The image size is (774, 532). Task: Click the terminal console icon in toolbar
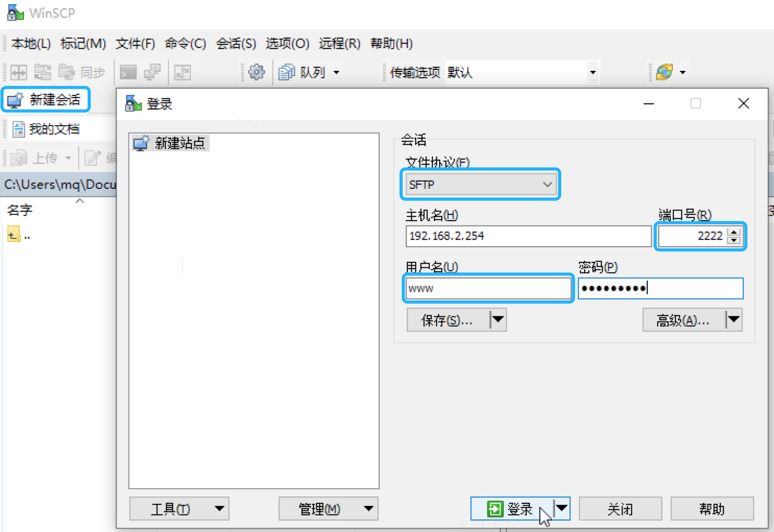128,72
